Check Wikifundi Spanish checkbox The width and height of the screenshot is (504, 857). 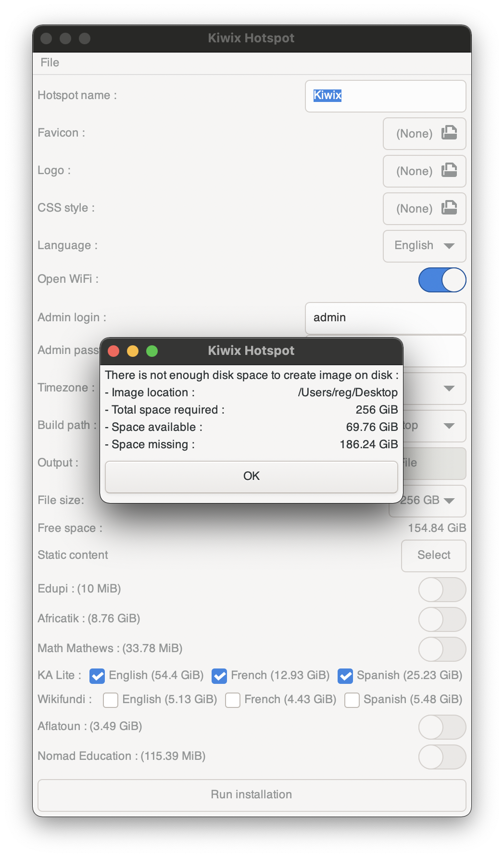click(352, 700)
